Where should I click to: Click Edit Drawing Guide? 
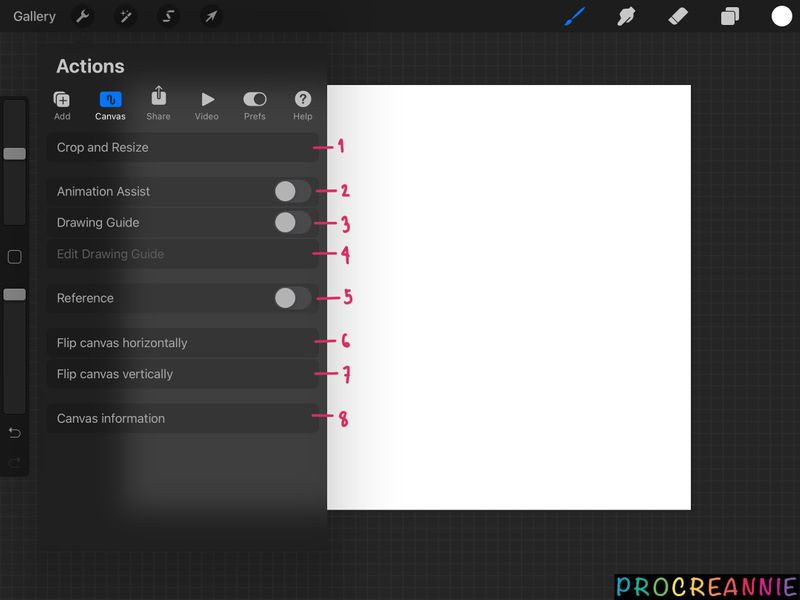click(183, 254)
